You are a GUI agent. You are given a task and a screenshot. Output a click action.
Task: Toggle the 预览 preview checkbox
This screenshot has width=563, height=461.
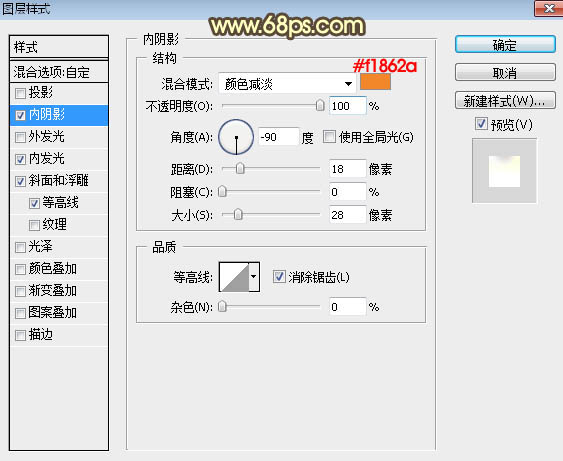(x=481, y=124)
